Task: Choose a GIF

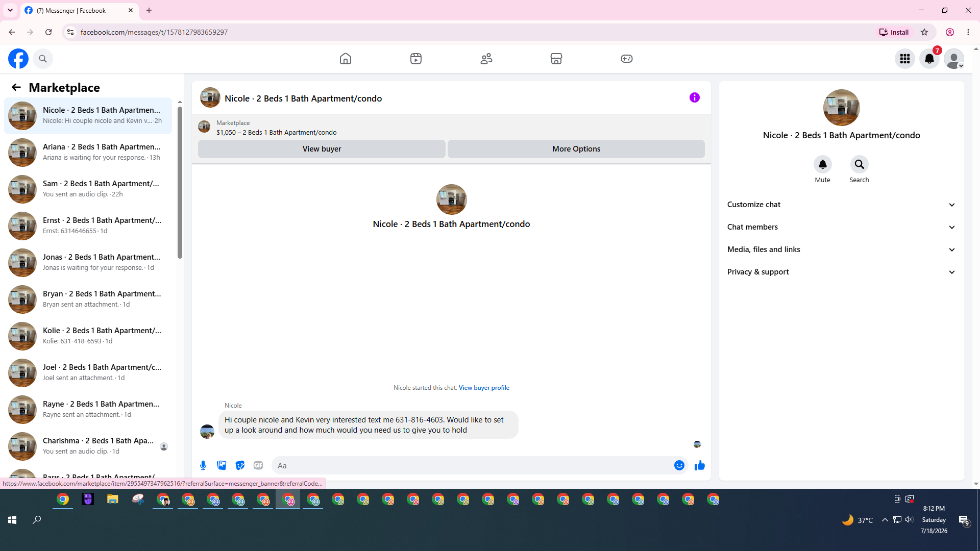Action: point(258,465)
